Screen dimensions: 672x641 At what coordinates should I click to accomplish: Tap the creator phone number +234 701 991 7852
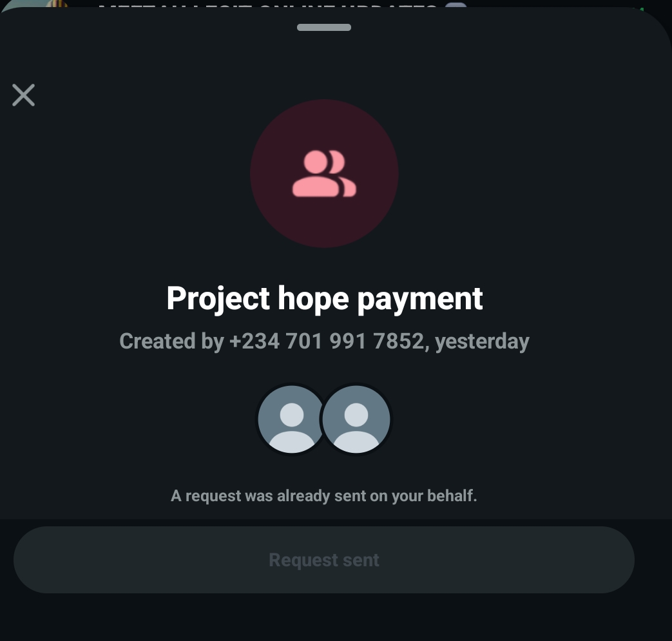coord(327,341)
